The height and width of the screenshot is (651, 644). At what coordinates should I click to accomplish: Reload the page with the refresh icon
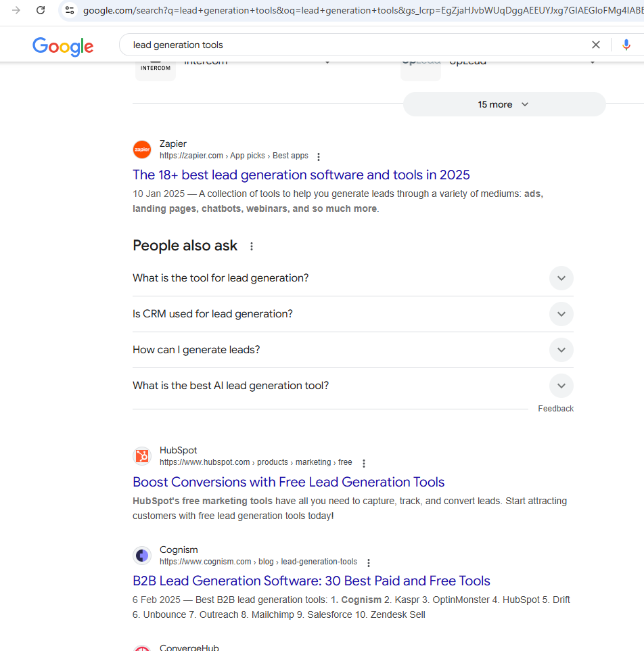pos(41,10)
